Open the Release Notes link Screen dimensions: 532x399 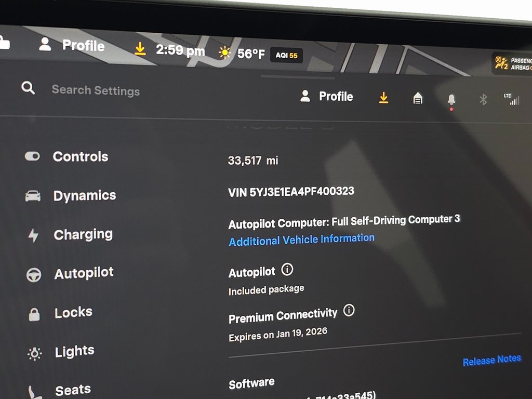click(x=491, y=360)
